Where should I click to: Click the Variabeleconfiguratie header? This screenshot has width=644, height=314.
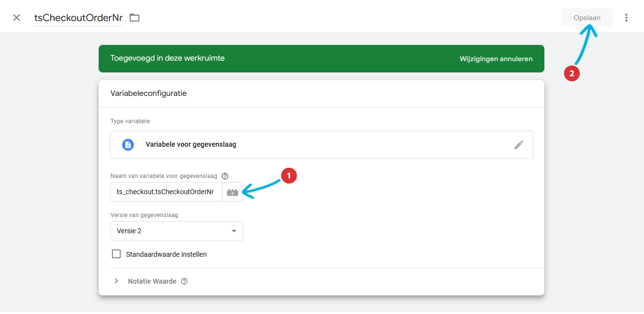click(x=149, y=93)
